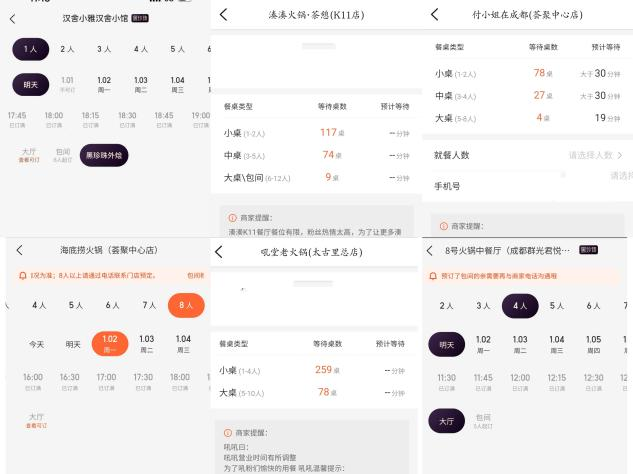
Task: Select 4人 in 8号火锅中餐厅 screen
Action: [520, 306]
